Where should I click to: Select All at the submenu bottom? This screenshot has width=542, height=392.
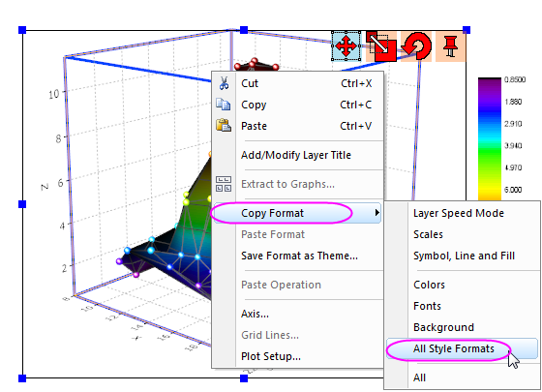[x=463, y=377]
